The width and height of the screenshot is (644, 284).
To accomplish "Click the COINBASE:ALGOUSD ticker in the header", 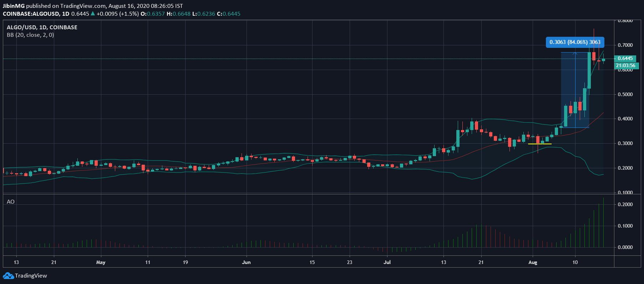I will [31, 14].
